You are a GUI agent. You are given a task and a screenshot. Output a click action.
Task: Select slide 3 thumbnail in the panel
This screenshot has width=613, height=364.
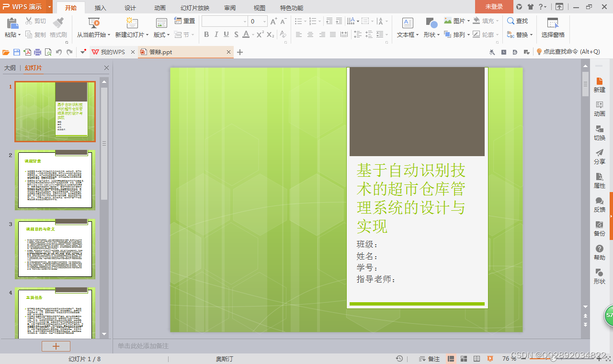click(55, 249)
